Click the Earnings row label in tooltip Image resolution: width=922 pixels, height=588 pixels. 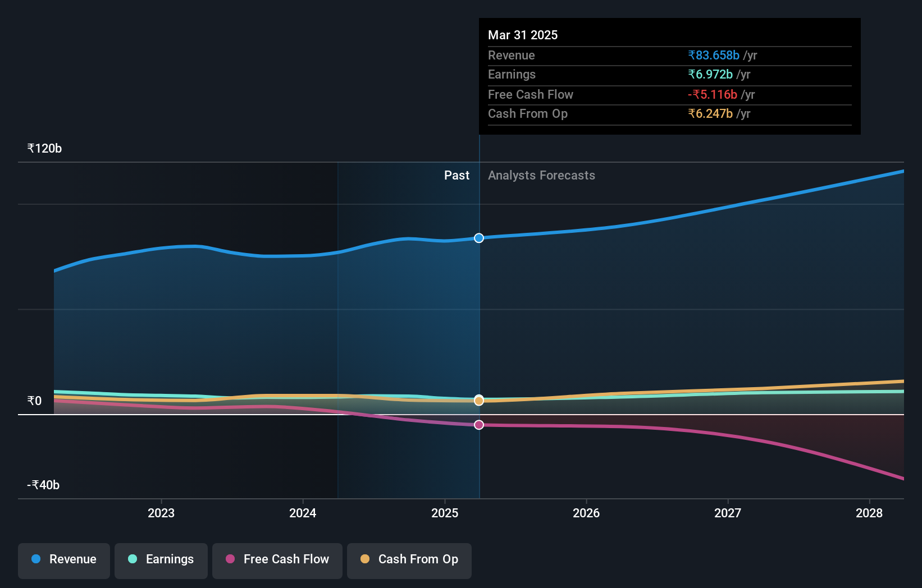pos(512,74)
